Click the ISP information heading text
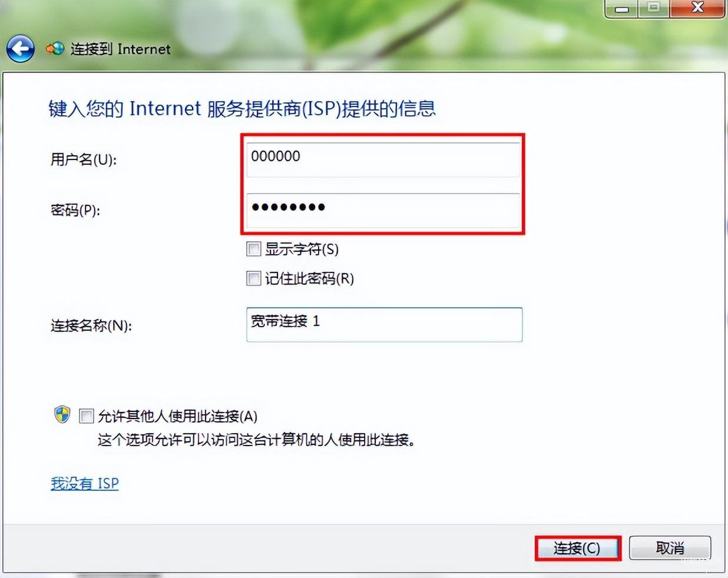728x578 pixels. pyautogui.click(x=242, y=108)
